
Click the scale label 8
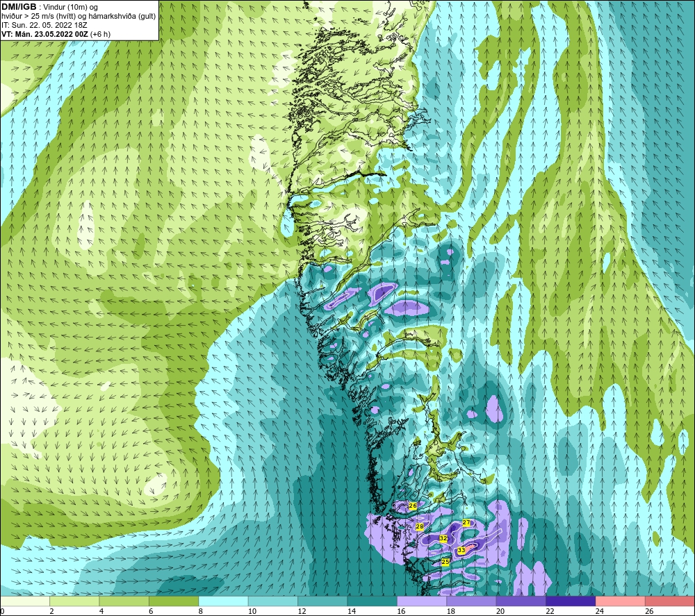point(201,612)
